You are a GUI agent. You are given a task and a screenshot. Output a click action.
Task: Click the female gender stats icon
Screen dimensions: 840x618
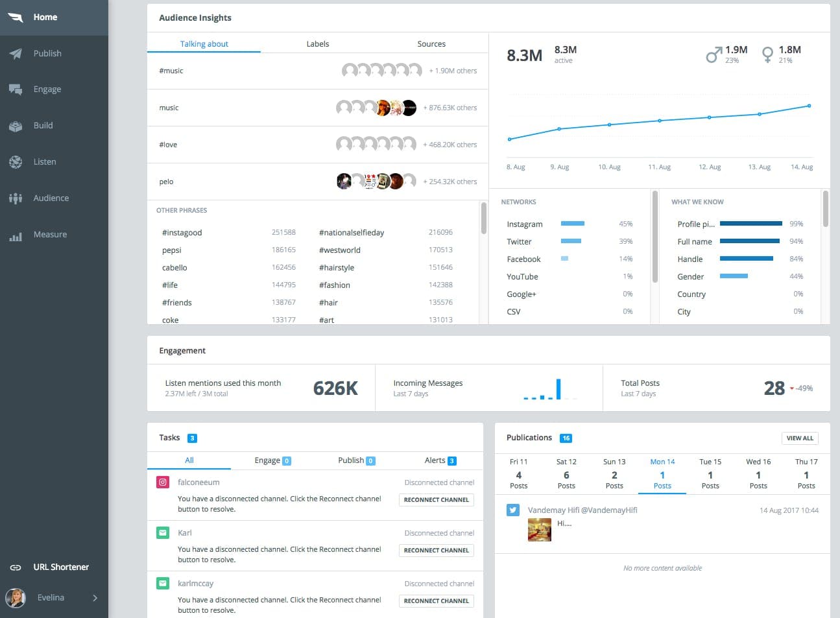tap(767, 53)
